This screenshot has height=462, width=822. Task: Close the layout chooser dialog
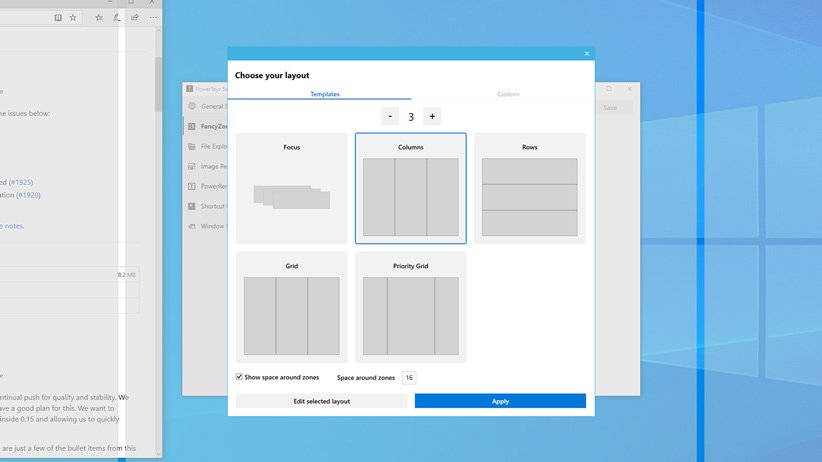coord(587,53)
